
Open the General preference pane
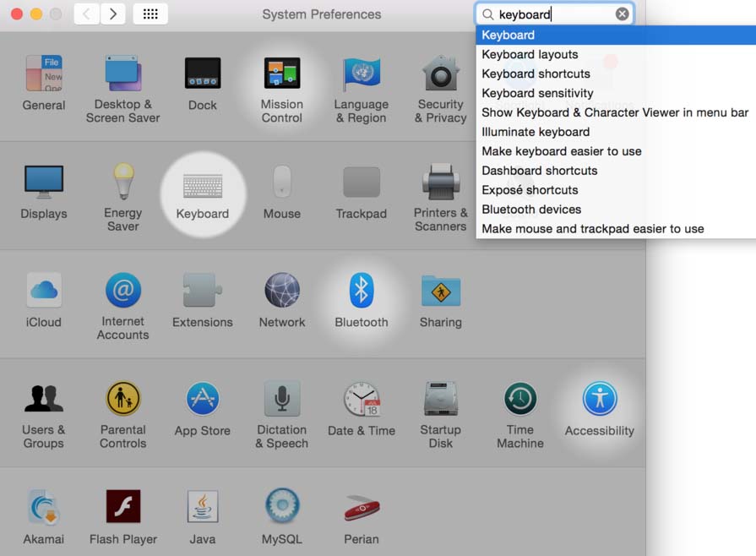click(43, 83)
